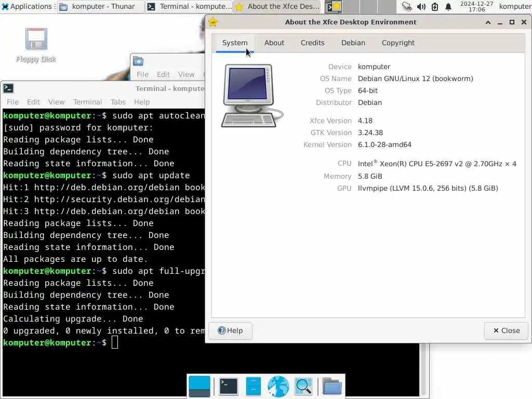Open Tabs menu in Terminal window
This screenshot has width=532, height=399.
point(118,102)
